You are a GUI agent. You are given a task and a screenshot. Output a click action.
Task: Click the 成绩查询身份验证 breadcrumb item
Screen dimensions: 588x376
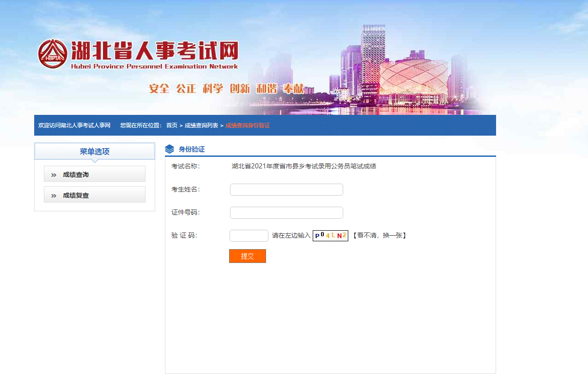tap(248, 125)
